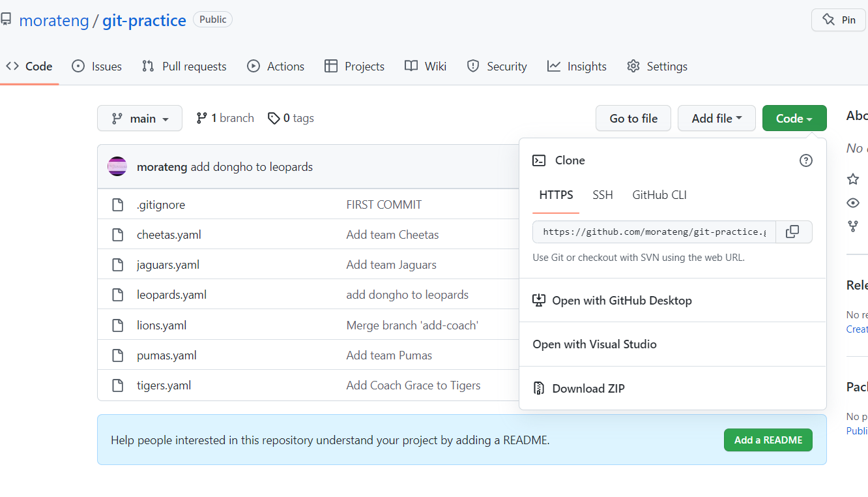Click the file icon beside cheetas.yaml
This screenshot has width=868, height=497.
(x=118, y=235)
